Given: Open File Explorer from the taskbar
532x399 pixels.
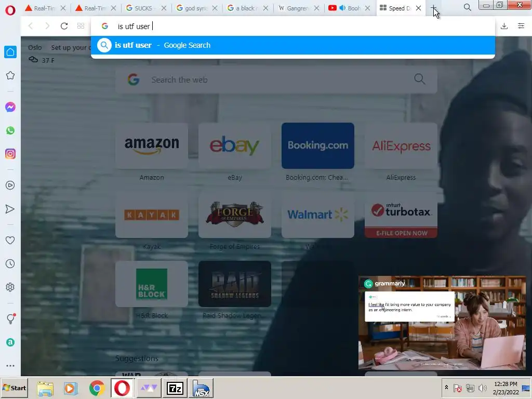Looking at the screenshot, I should click(45, 388).
